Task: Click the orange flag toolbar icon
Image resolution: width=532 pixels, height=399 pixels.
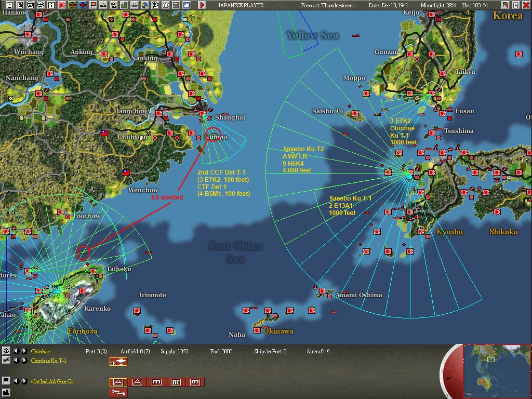Action: [93, 5]
